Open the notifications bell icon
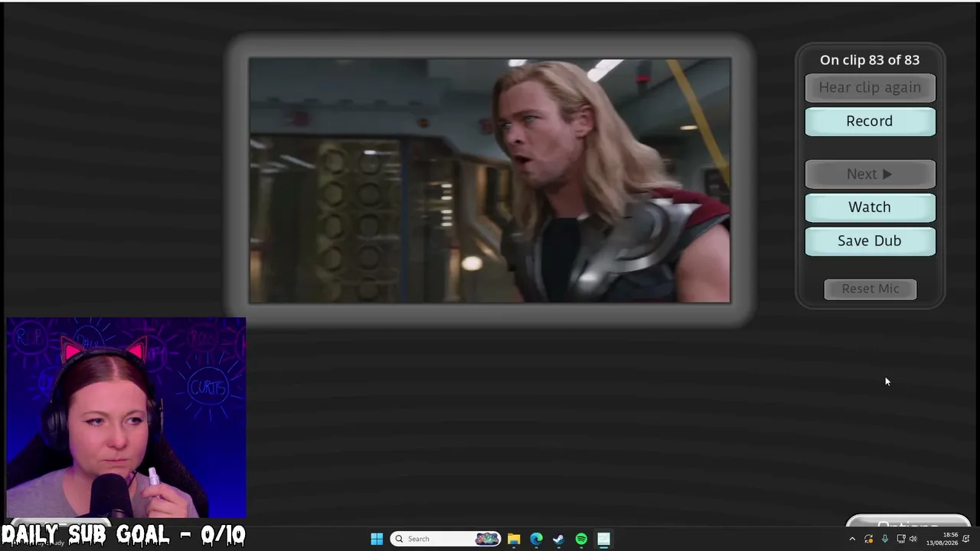The height and width of the screenshot is (551, 980). [x=966, y=539]
